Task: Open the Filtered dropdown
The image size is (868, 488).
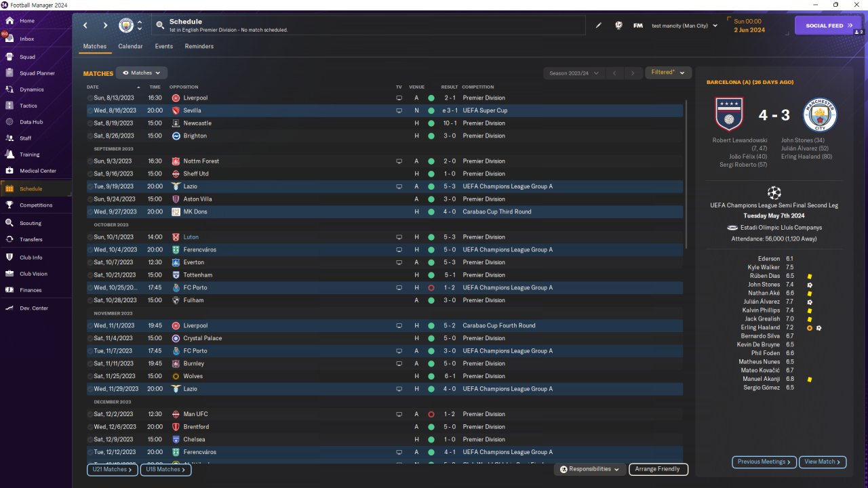Action: pyautogui.click(x=668, y=73)
